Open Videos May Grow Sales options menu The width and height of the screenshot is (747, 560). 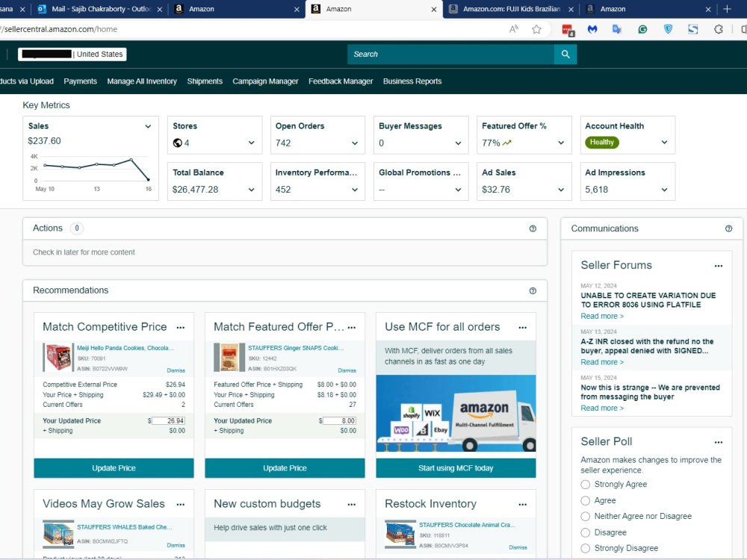coord(181,505)
